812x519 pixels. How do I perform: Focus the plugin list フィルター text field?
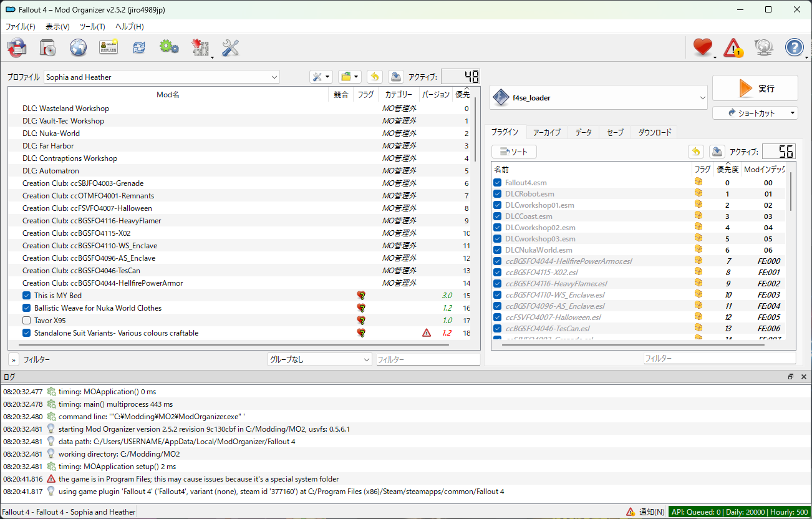[720, 359]
